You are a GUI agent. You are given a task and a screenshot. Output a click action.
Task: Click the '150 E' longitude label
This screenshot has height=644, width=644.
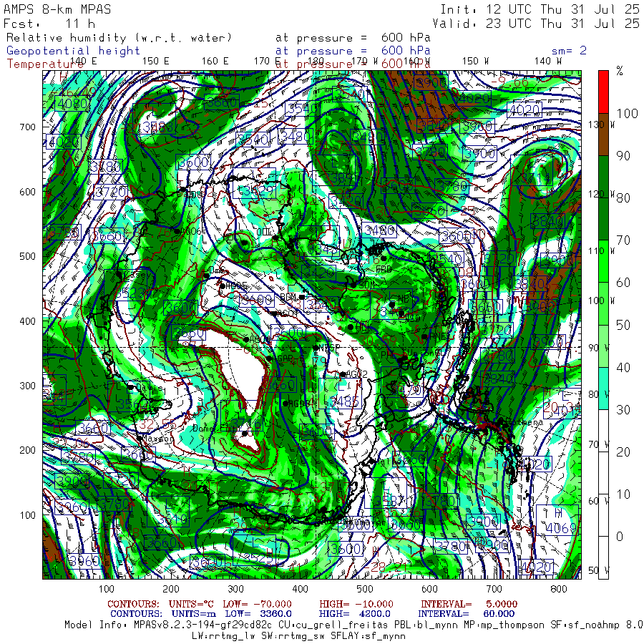tap(156, 61)
